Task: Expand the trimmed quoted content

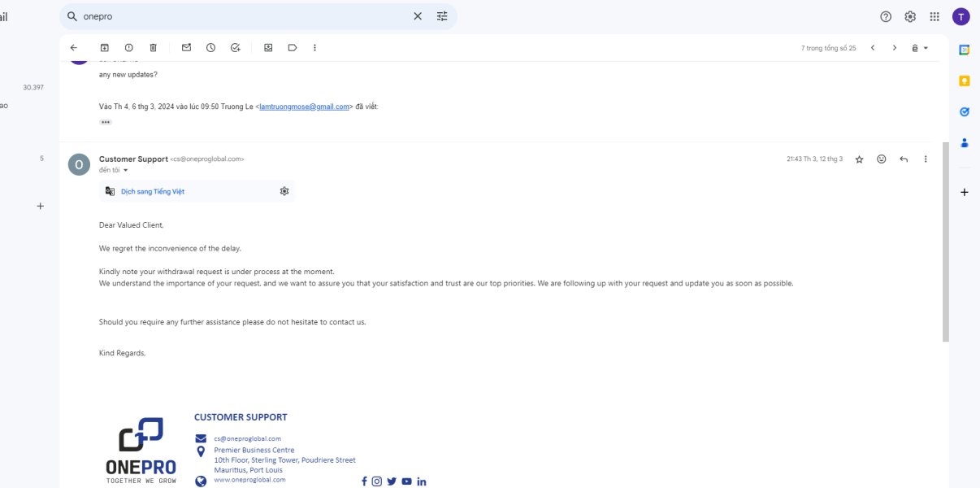Action: (x=106, y=122)
